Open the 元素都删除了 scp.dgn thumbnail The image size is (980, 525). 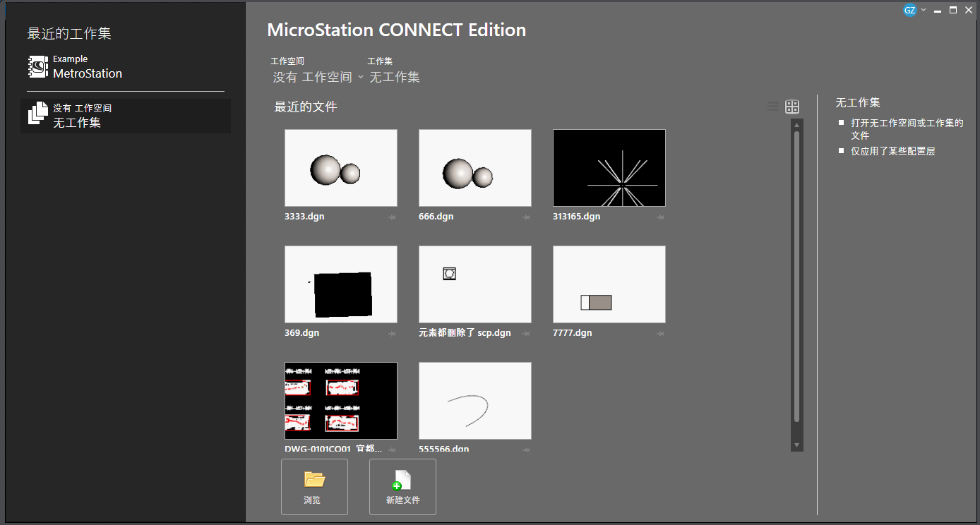[x=475, y=284]
